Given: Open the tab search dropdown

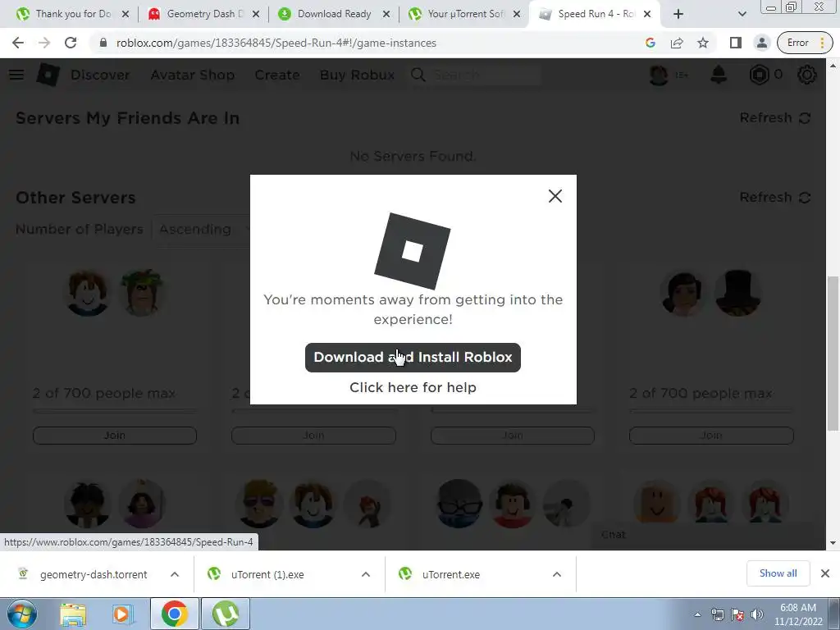Looking at the screenshot, I should tap(742, 14).
